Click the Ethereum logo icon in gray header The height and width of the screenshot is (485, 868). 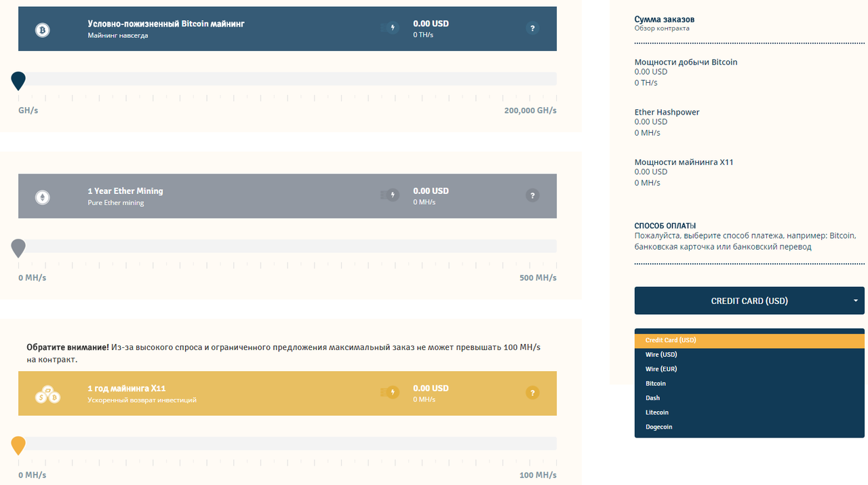pyautogui.click(x=43, y=197)
